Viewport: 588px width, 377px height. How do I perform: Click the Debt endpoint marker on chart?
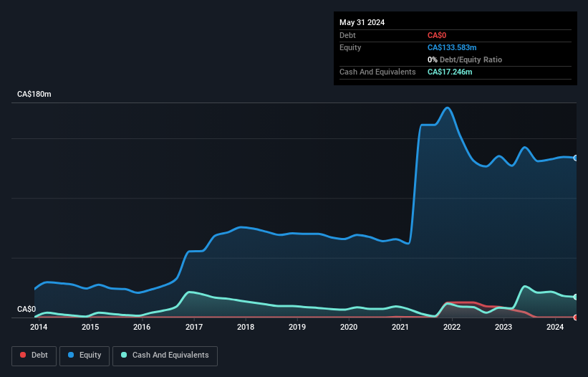coord(576,318)
